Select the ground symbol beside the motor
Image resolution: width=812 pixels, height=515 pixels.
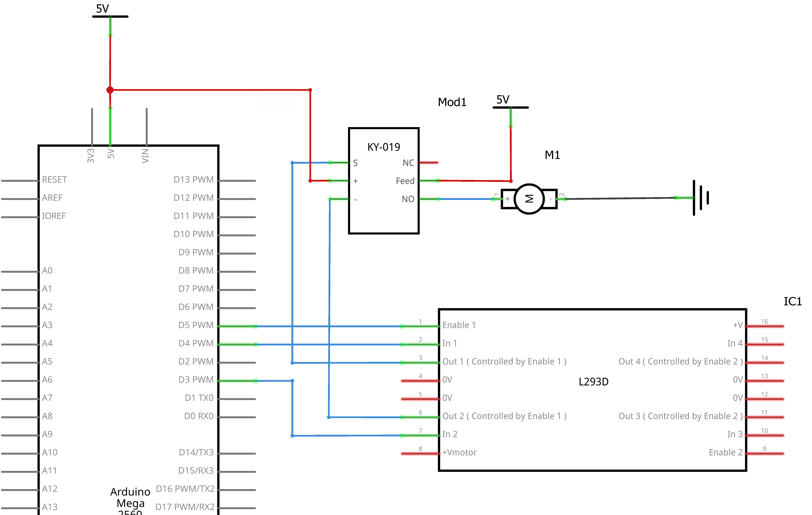pos(701,198)
